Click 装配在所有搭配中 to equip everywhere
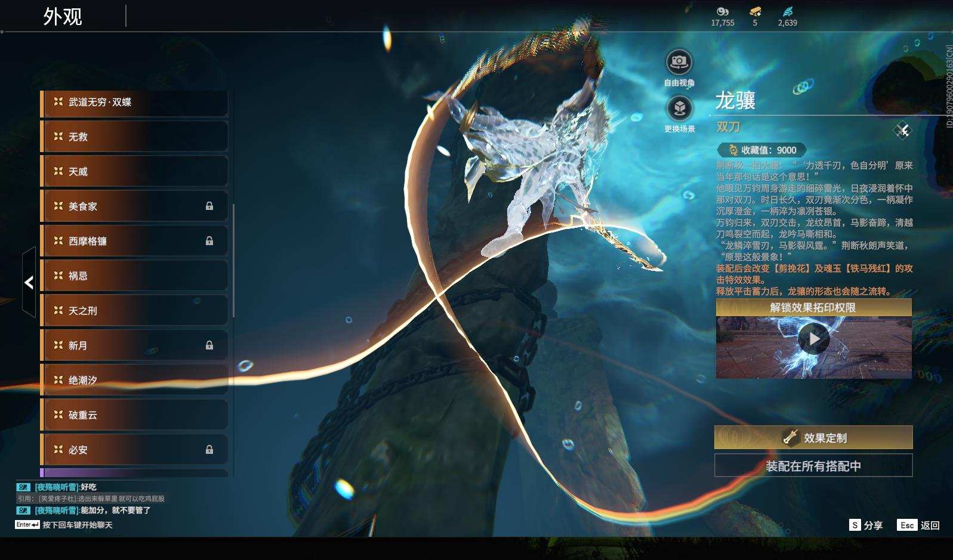Screen dimensions: 953x560 [x=813, y=466]
